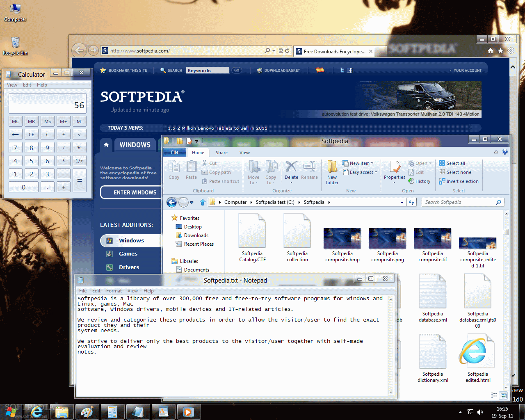Viewport: 525px width, 420px height.
Task: Click the Explorer help question mark icon
Action: click(x=505, y=152)
